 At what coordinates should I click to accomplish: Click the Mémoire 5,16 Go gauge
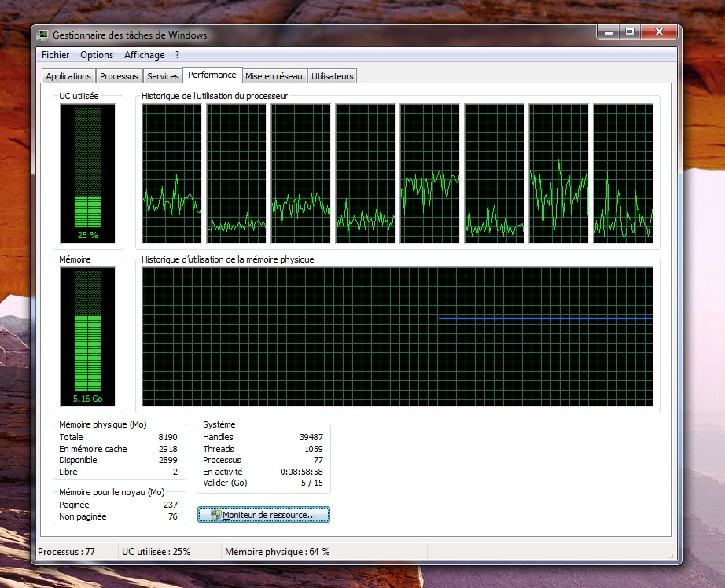pos(88,336)
